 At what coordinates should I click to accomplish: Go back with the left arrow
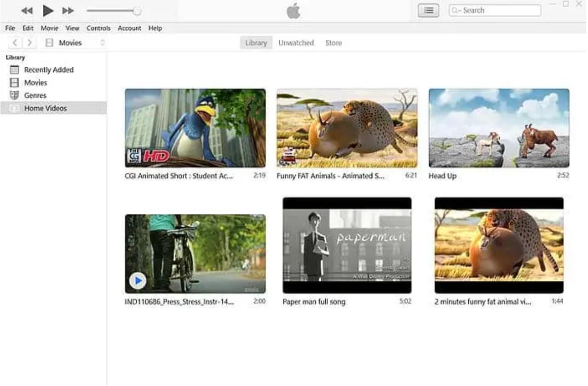(x=15, y=43)
